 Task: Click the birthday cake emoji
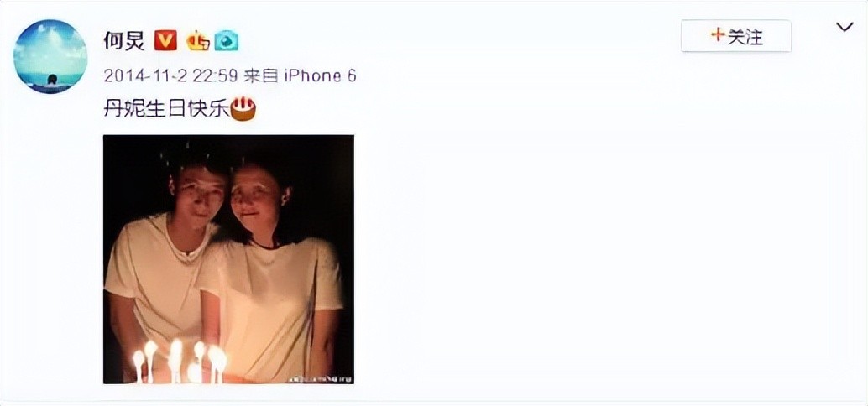point(243,109)
